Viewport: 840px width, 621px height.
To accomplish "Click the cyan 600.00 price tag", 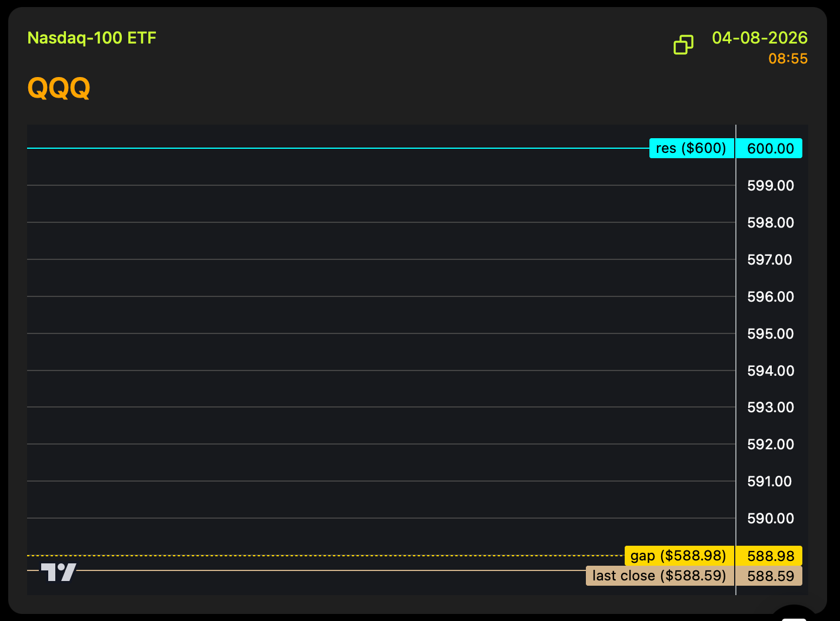I will tap(769, 148).
